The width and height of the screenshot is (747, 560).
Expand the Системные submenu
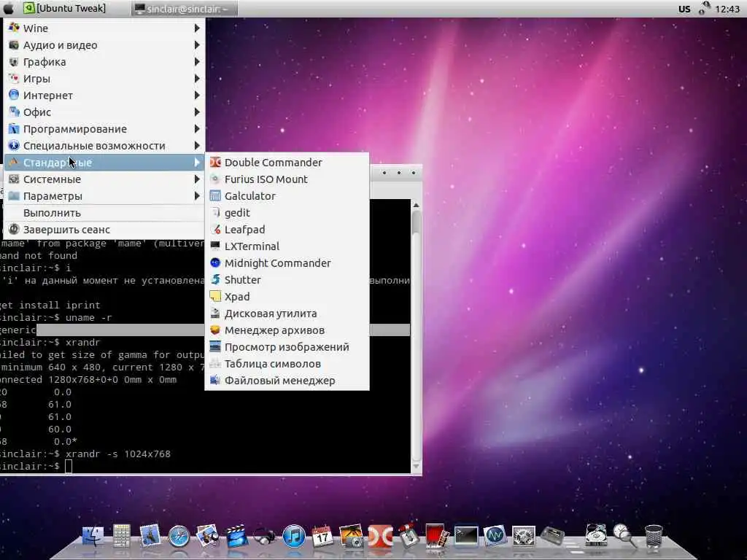point(104,179)
